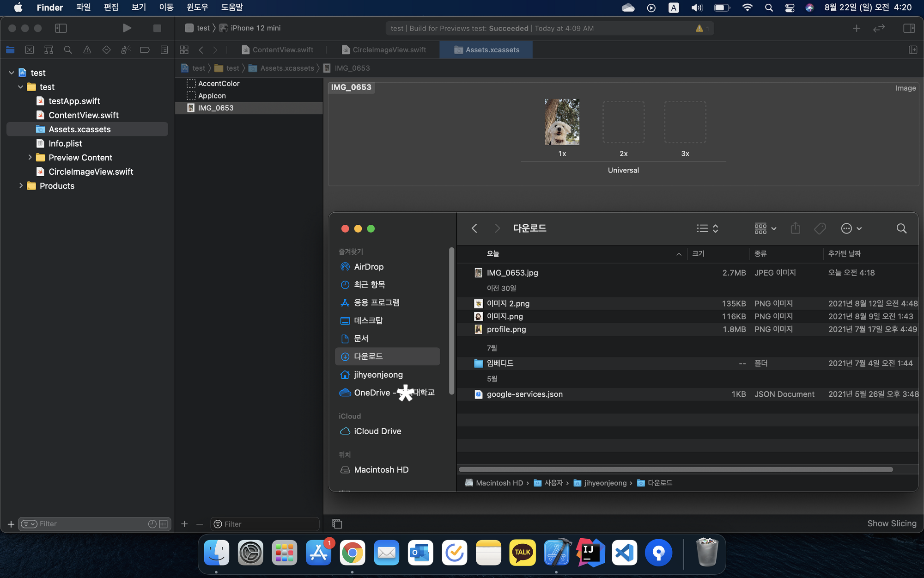Toggle the Xcode navigator sidebar
The height and width of the screenshot is (578, 924).
(x=61, y=28)
